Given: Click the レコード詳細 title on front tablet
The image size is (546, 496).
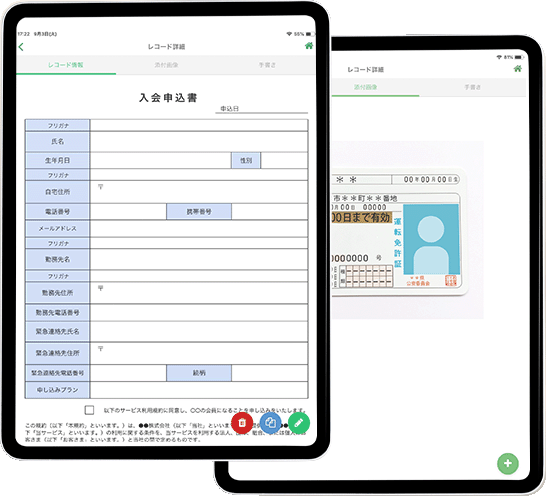Looking at the screenshot, I should pos(166,47).
